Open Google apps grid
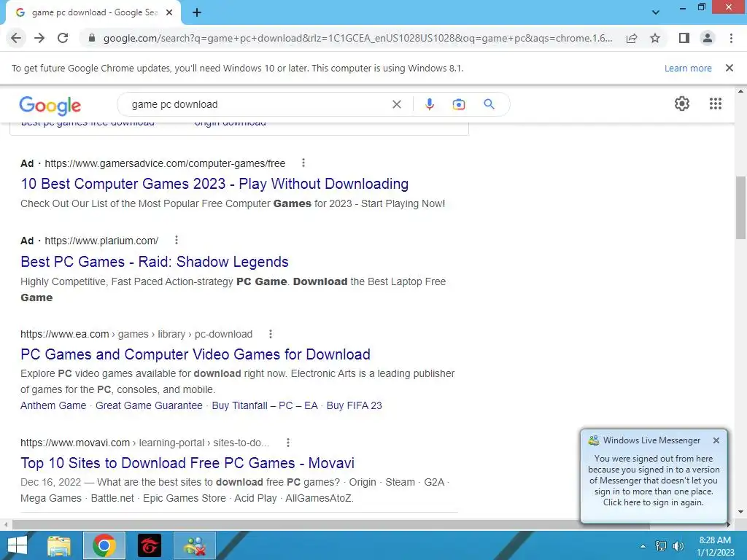Image resolution: width=747 pixels, height=560 pixels. (x=716, y=104)
